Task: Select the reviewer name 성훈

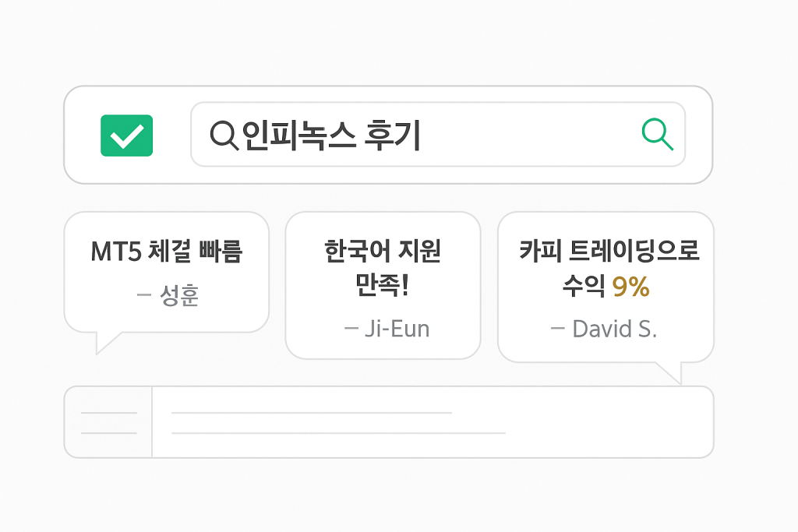Action: click(x=178, y=295)
